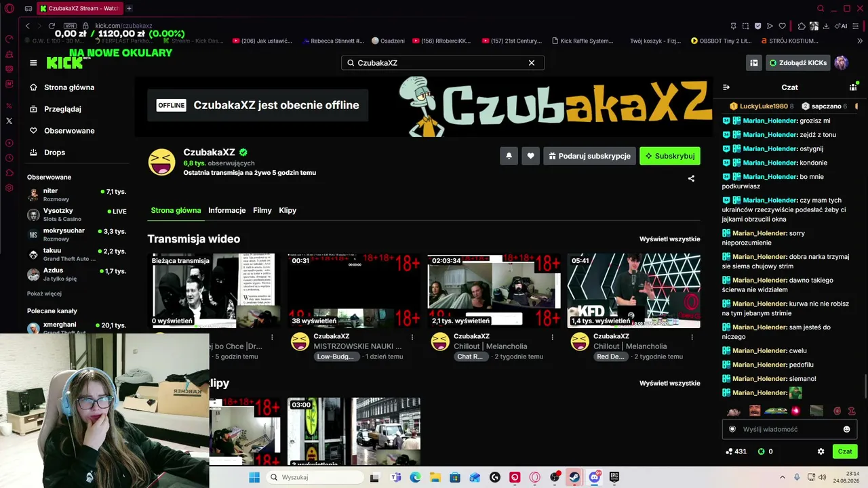Open Discord from the taskbar
The width and height of the screenshot is (868, 488).
click(595, 477)
